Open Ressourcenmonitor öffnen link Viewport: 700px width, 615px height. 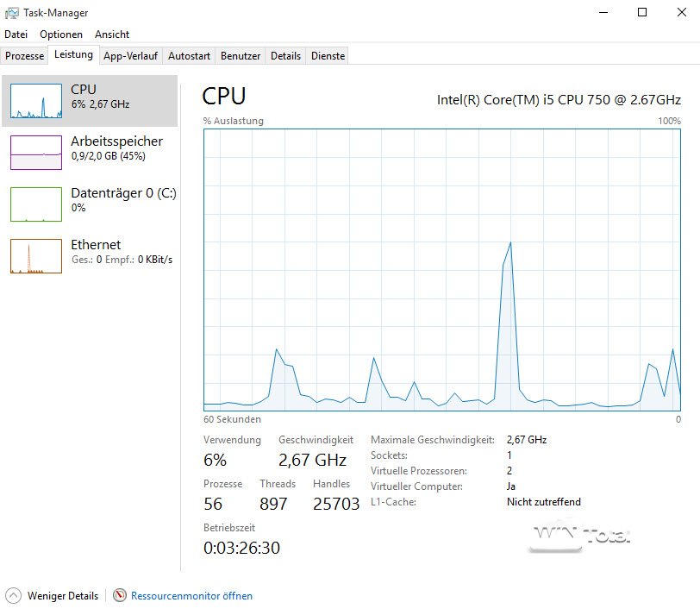[191, 595]
